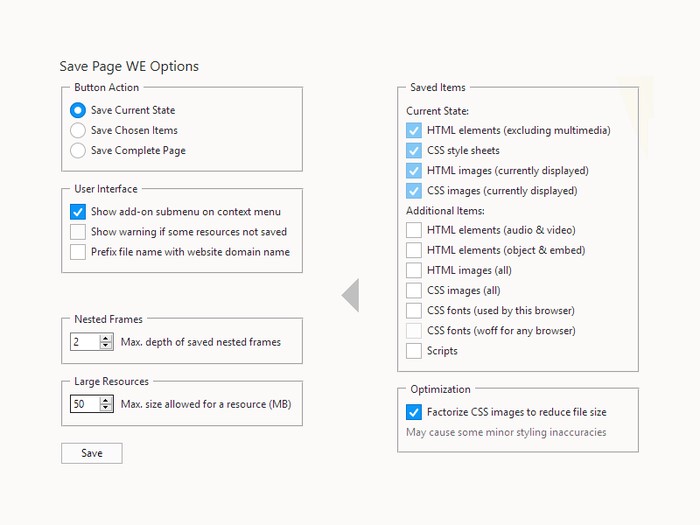The height and width of the screenshot is (525, 700).
Task: Choose Save Complete Page radio button
Action: (78, 150)
